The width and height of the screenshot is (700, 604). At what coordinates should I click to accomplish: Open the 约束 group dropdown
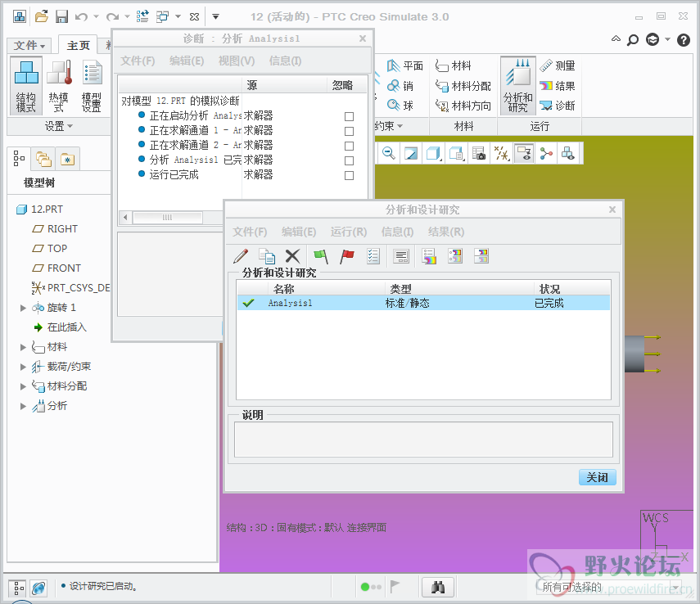pos(389,126)
